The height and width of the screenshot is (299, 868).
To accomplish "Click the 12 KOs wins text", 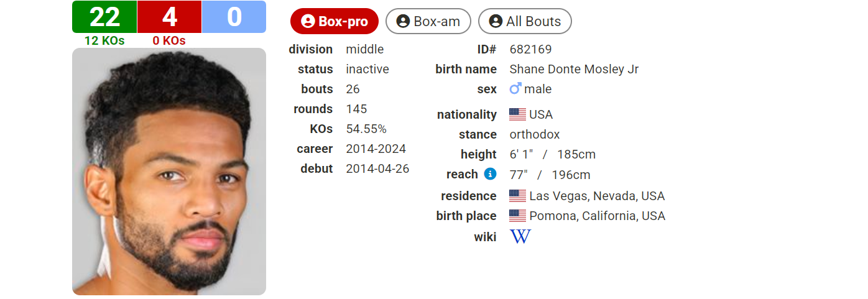I will click(x=104, y=40).
